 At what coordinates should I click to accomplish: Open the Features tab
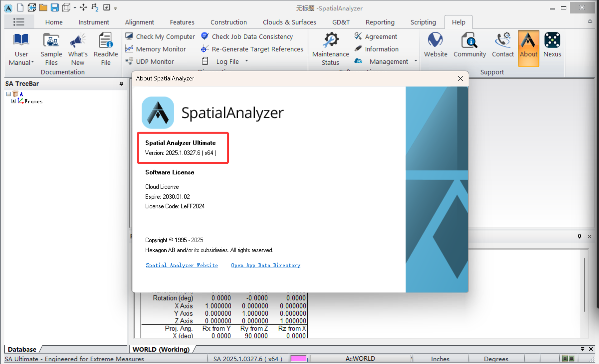[182, 22]
